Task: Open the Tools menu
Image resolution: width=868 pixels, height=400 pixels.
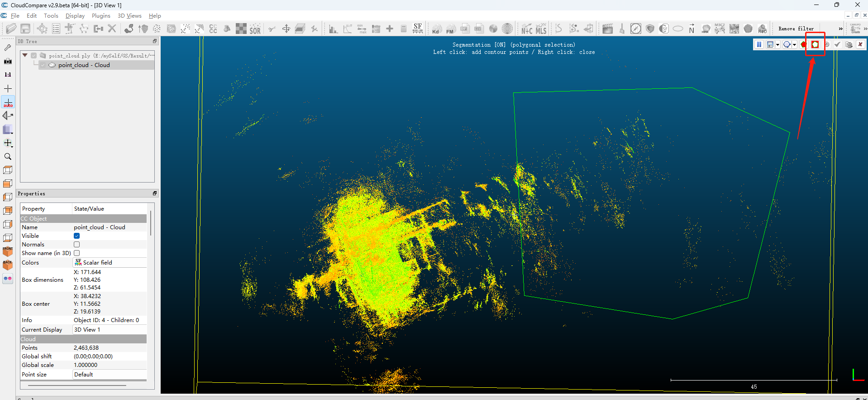Action: click(51, 16)
